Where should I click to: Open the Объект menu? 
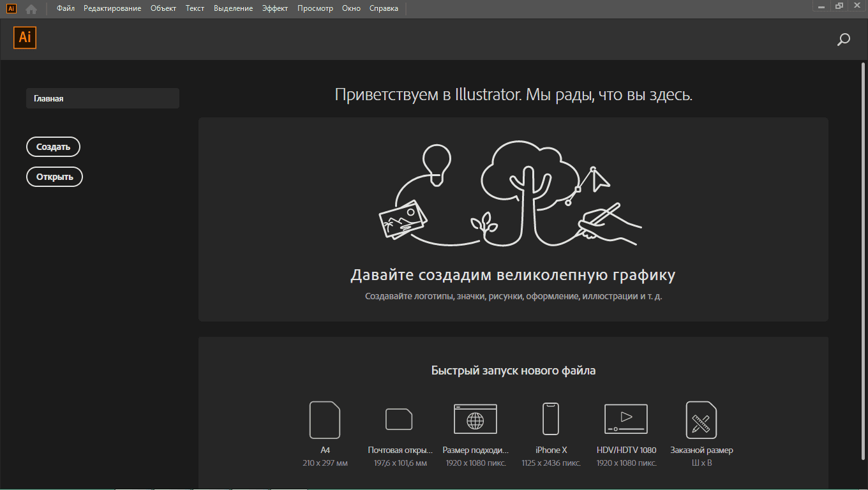[163, 8]
